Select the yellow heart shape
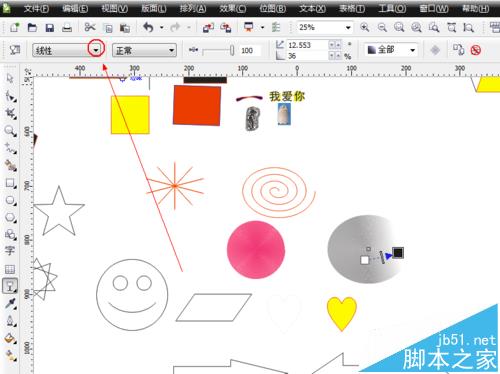 (x=342, y=314)
